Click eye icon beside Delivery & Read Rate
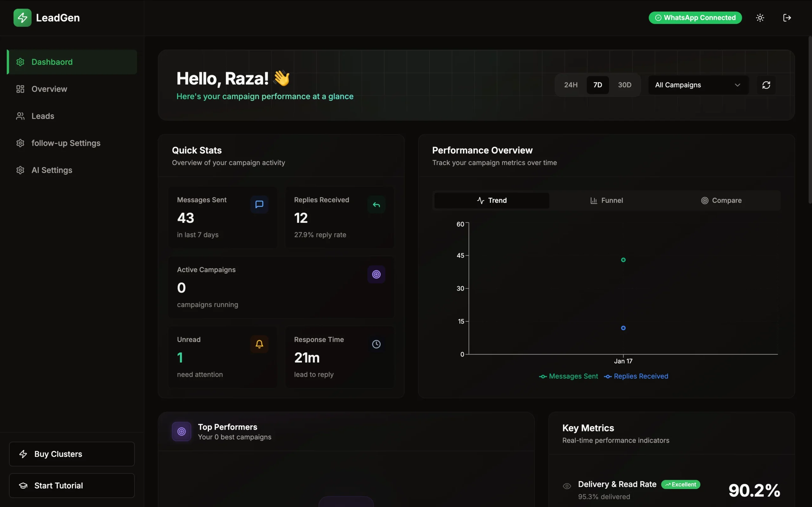This screenshot has height=507, width=812. coord(567,486)
